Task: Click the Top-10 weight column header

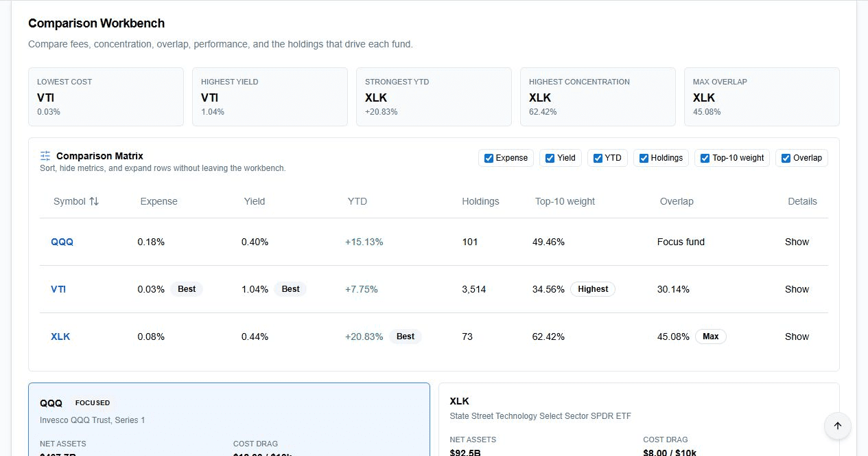Action: pyautogui.click(x=565, y=201)
